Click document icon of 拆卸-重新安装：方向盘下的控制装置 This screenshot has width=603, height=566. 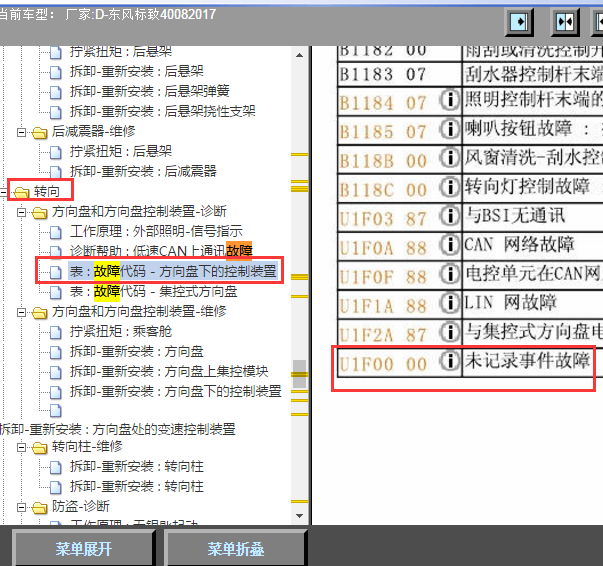pos(56,392)
